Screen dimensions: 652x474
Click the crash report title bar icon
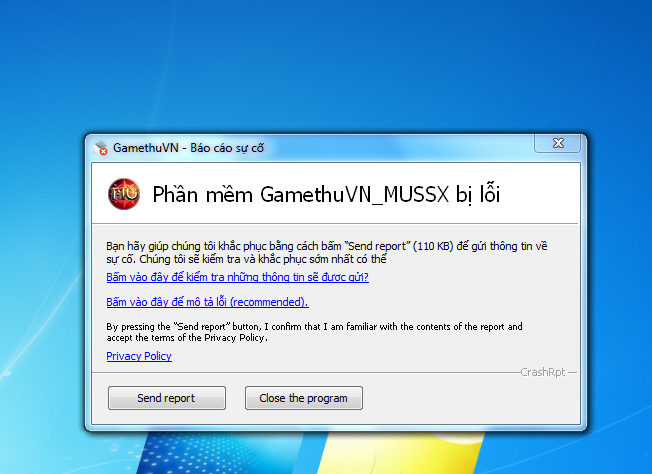click(101, 148)
